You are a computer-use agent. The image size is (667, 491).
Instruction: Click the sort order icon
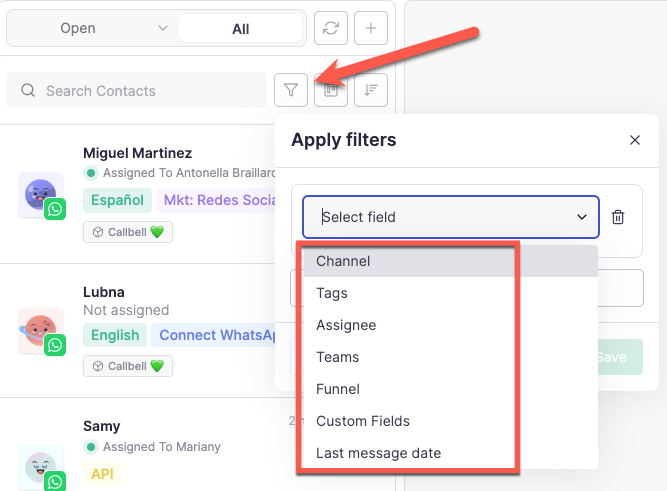371,90
